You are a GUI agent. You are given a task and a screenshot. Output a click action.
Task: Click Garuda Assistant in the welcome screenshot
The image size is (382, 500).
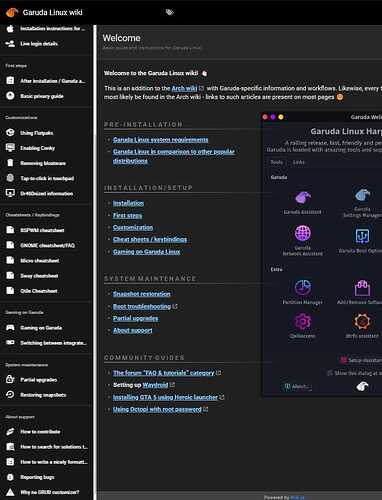[302, 202]
